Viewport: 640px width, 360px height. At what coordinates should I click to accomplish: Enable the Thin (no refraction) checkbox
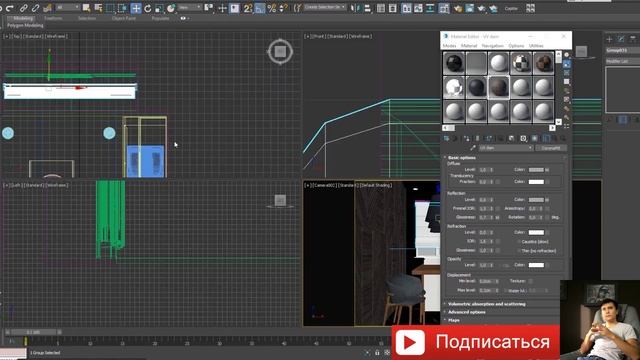[x=519, y=251]
